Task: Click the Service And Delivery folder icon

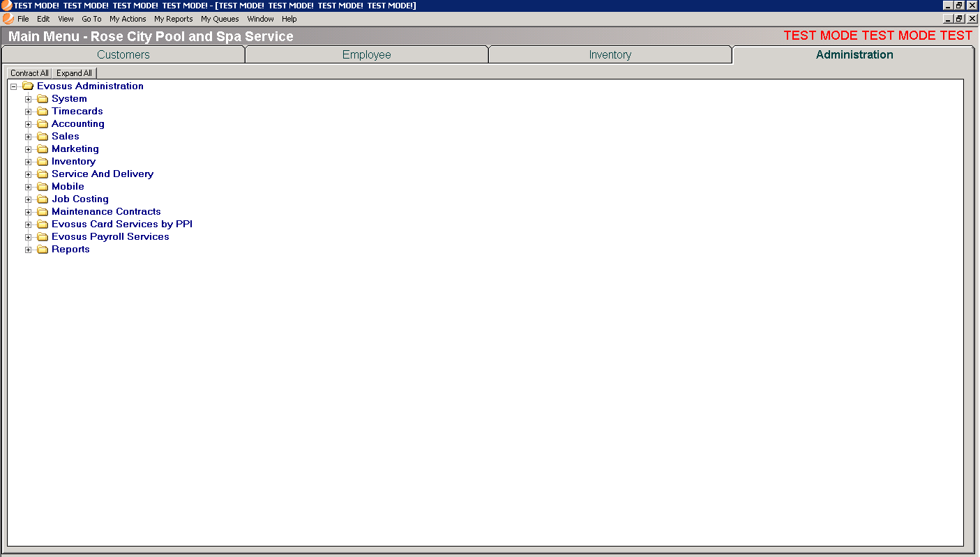Action: [x=43, y=174]
